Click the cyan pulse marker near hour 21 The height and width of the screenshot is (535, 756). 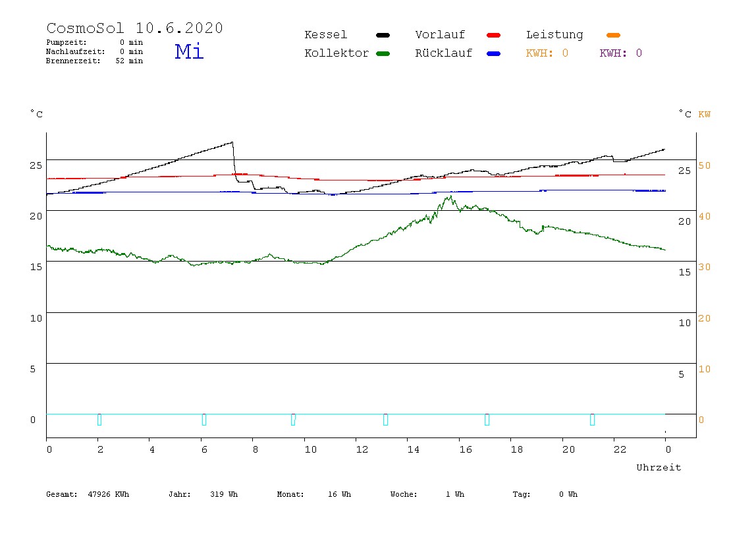pos(592,420)
